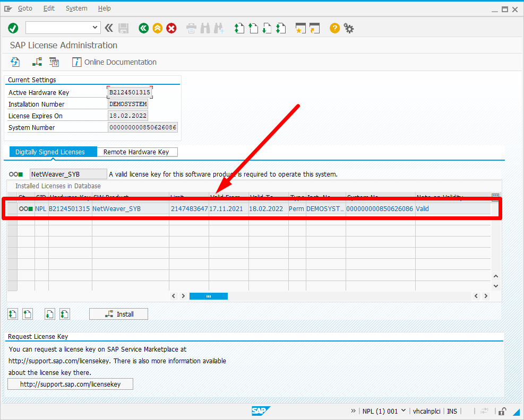This screenshot has width=524, height=420.
Task: Click far-right horizontal scroll right arrow
Action: [486, 296]
